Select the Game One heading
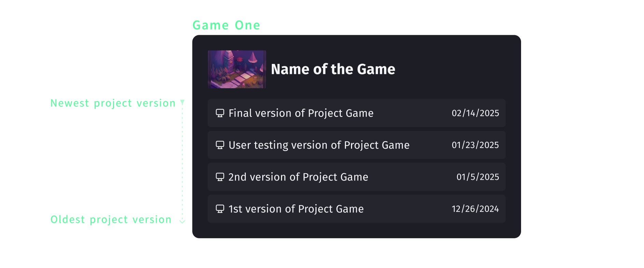 226,25
